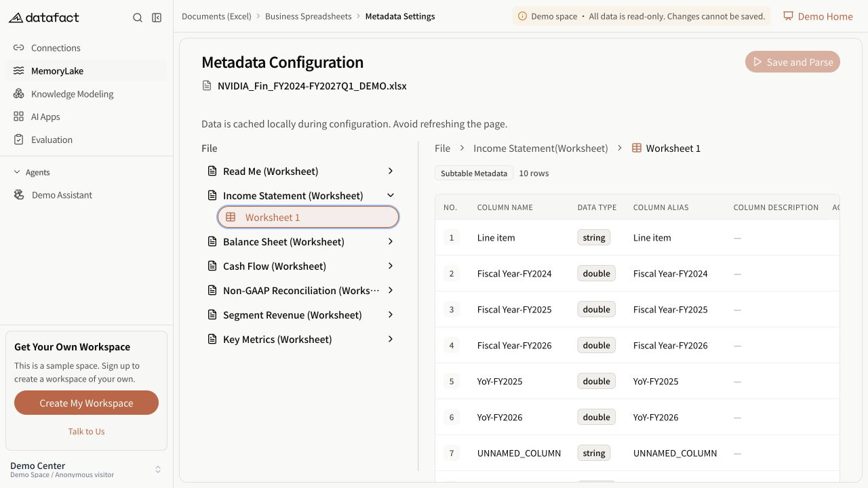Click the Non-GAAP Reconciliation document icon

[212, 291]
